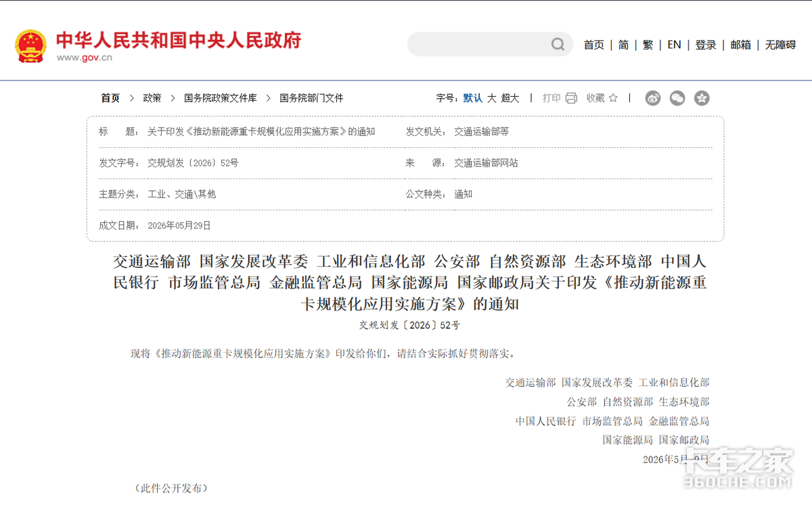
Task: Click the signature line 国家能源局 国家邮政局
Action: 656,439
